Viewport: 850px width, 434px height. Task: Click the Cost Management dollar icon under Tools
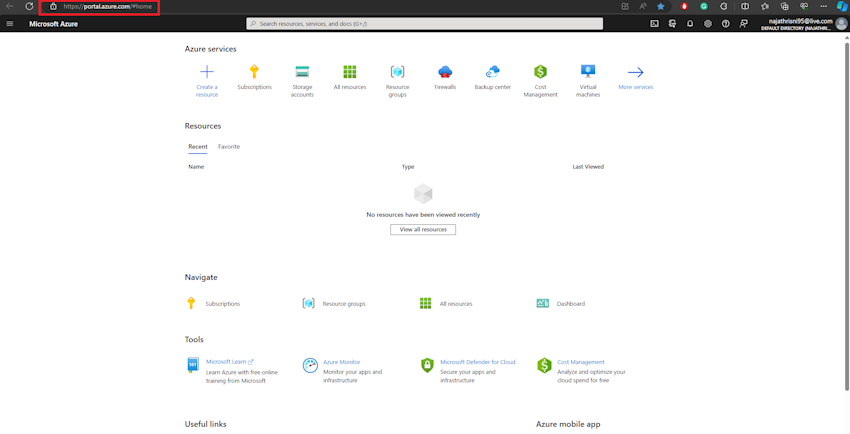tap(544, 365)
